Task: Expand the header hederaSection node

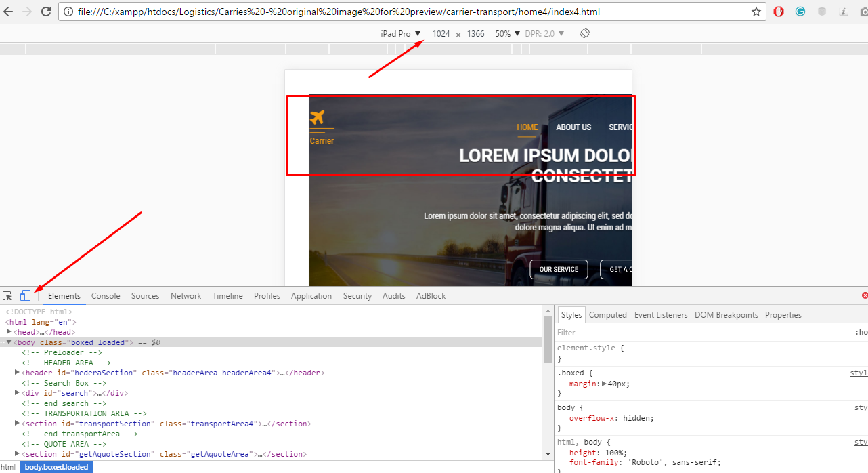Action: pyautogui.click(x=18, y=373)
